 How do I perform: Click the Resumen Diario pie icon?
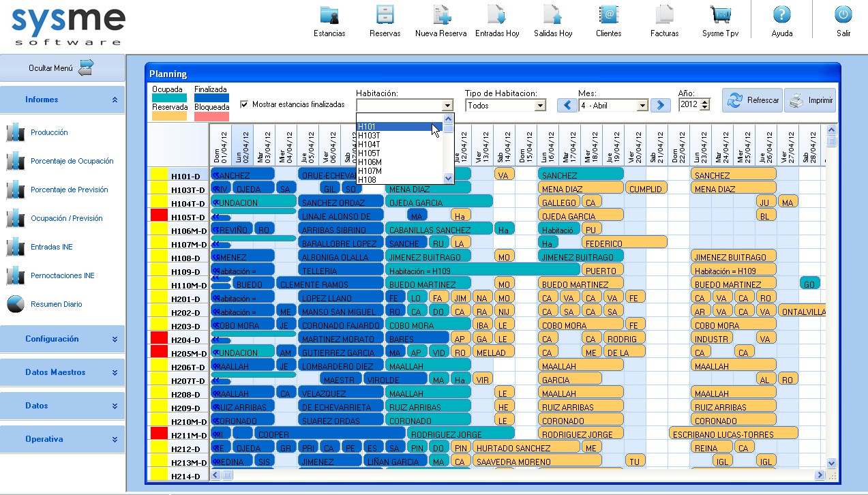coord(16,304)
